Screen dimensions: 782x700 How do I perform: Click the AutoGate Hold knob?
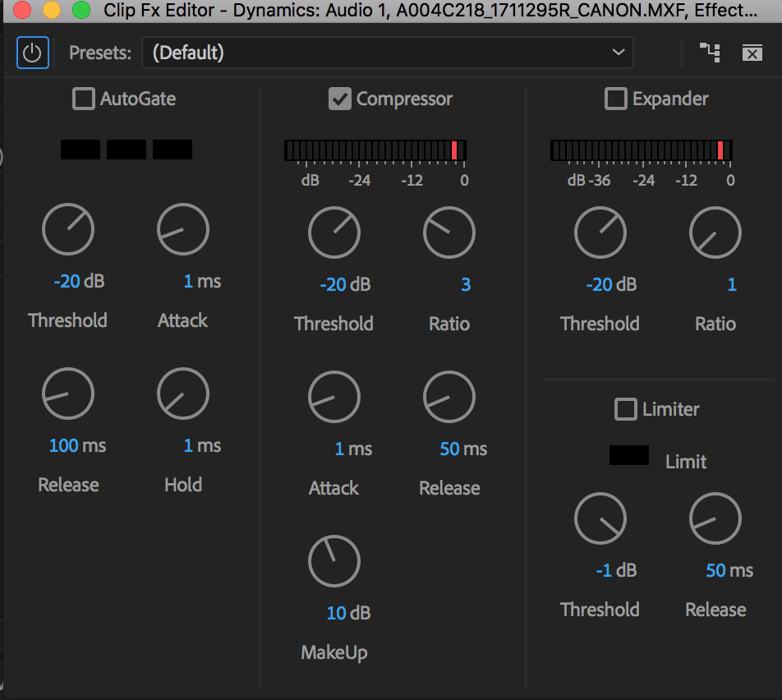tap(183, 394)
